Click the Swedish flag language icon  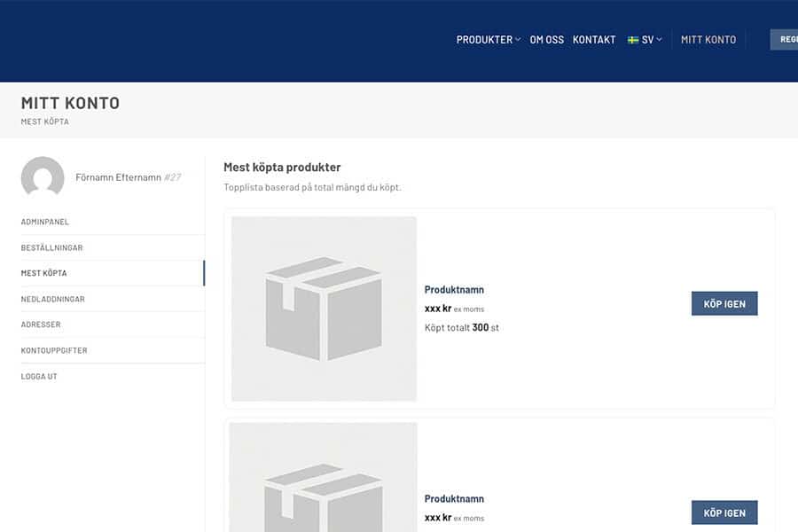point(631,39)
